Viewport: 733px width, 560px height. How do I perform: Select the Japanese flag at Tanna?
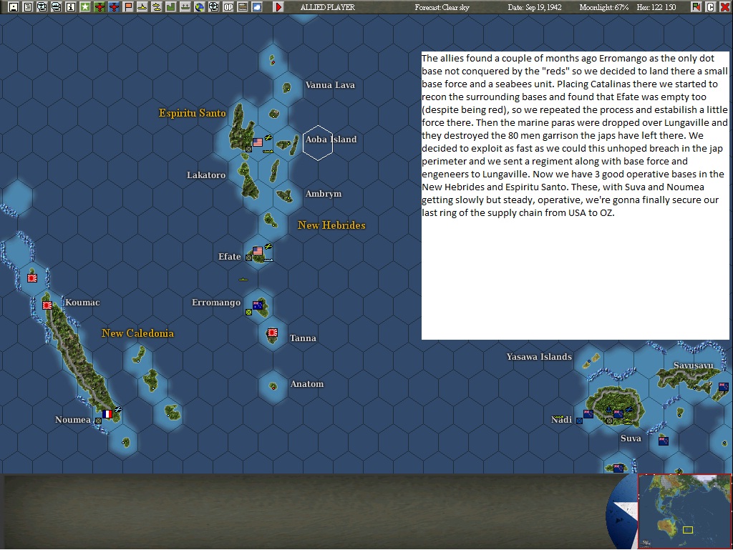273,333
